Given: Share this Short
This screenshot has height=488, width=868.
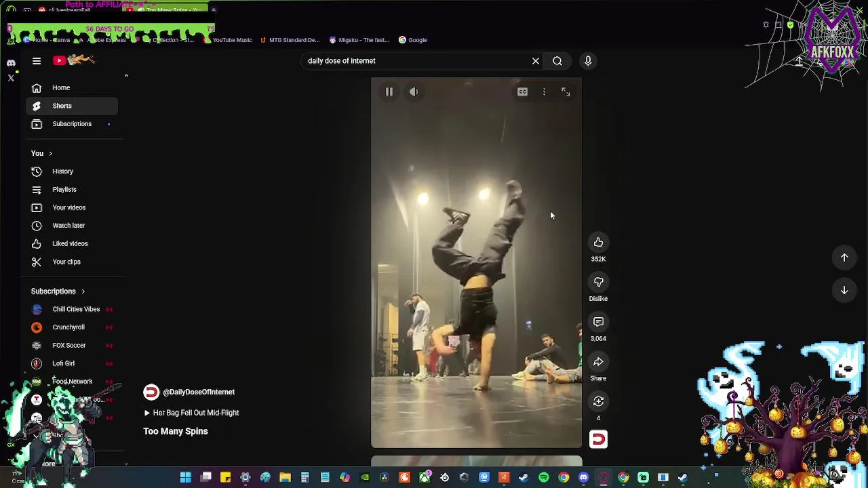Looking at the screenshot, I should (598, 362).
